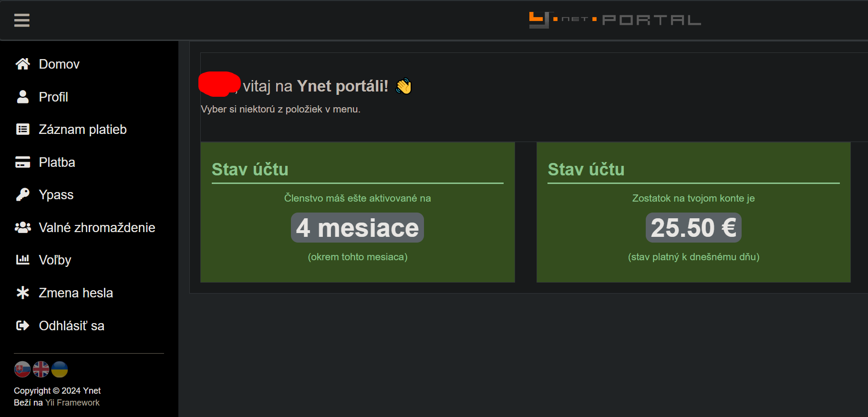Toggle the hamburger menu button

pyautogui.click(x=22, y=20)
